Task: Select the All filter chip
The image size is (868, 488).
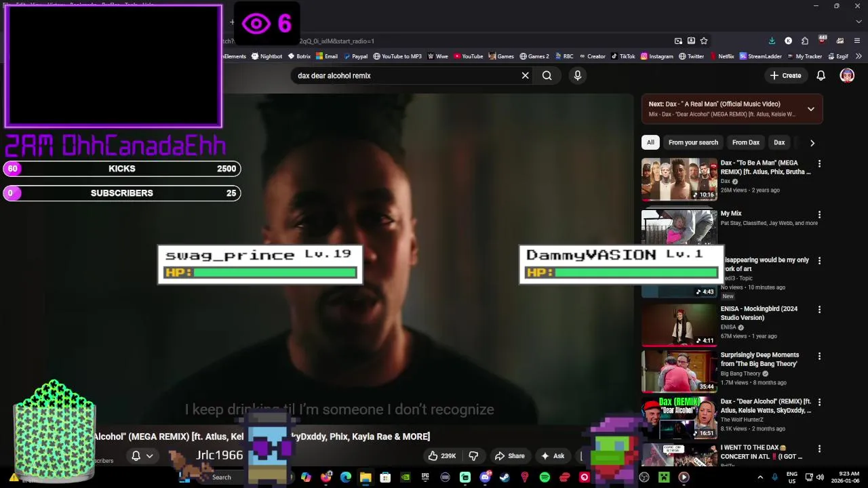Action: (x=650, y=142)
